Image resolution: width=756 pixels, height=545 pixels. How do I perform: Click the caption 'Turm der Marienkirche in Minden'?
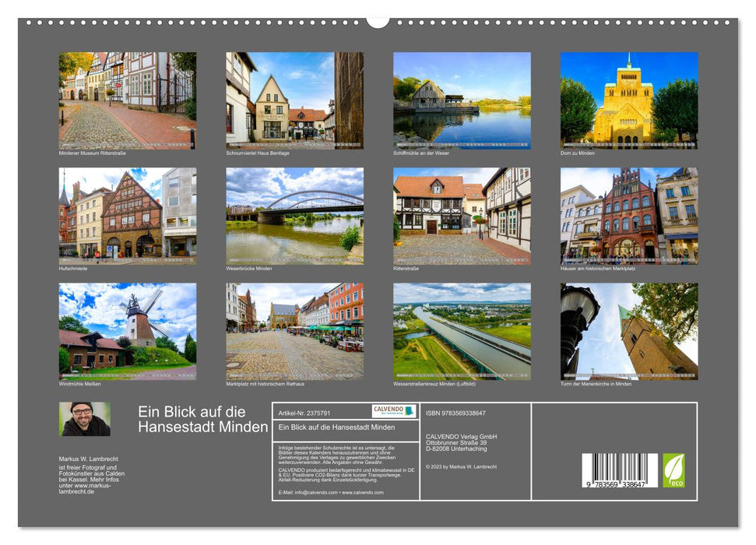coord(596,385)
